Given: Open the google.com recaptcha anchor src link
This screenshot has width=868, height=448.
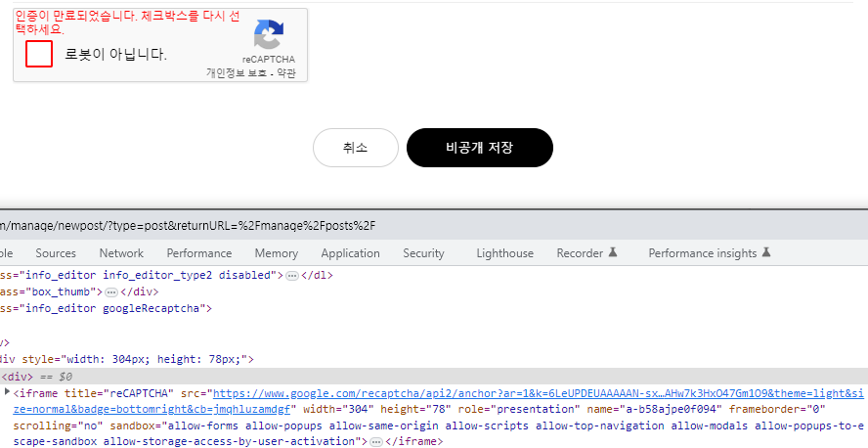Looking at the screenshot, I should coord(437,401).
